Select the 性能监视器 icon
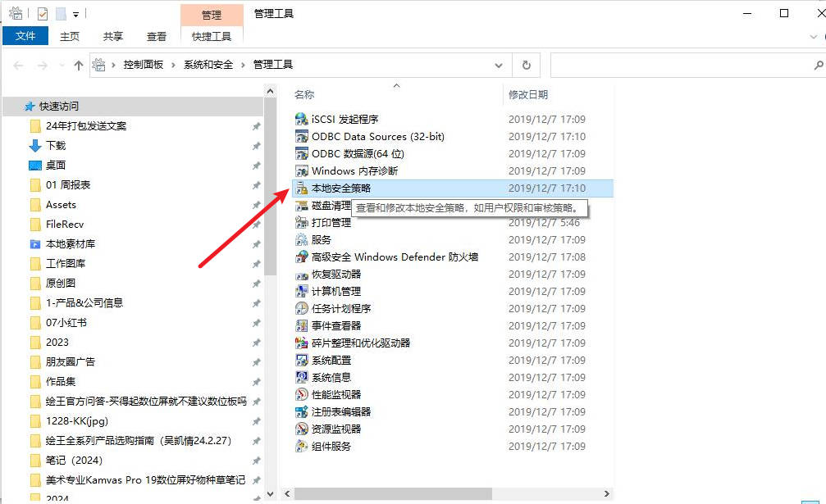The width and height of the screenshot is (826, 504). tap(301, 395)
